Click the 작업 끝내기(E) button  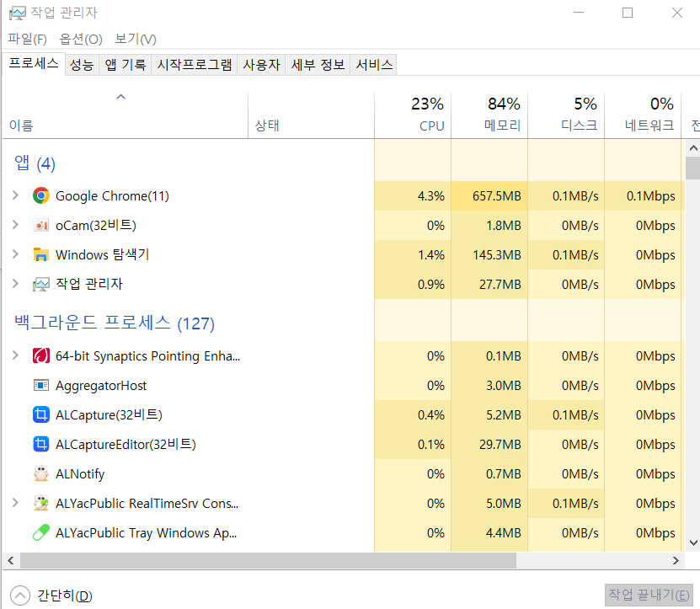(649, 595)
